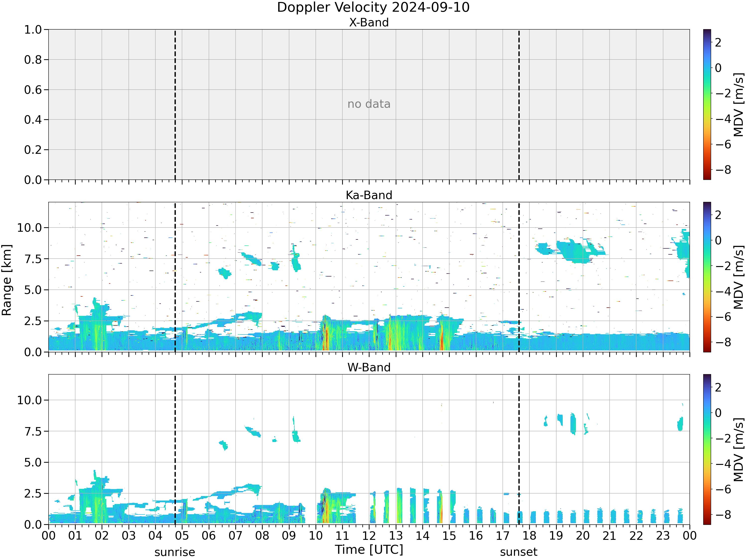Click the 'no data' label in X-Band panel
747x560 pixels.
369,104
